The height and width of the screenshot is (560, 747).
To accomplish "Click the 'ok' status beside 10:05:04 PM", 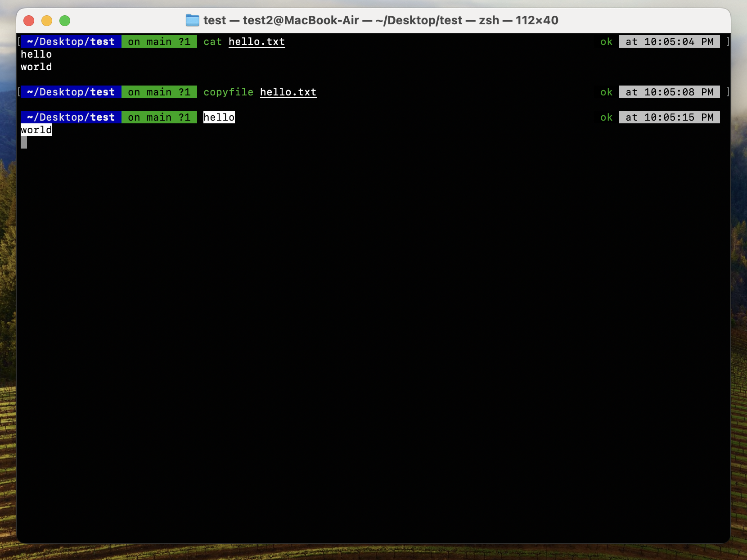I will click(x=607, y=42).
